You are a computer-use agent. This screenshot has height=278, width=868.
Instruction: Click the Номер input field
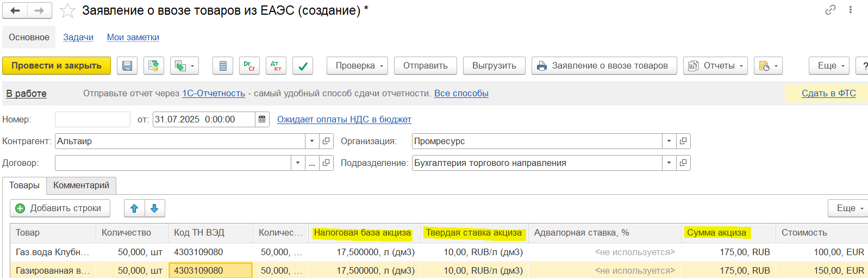coord(92,119)
